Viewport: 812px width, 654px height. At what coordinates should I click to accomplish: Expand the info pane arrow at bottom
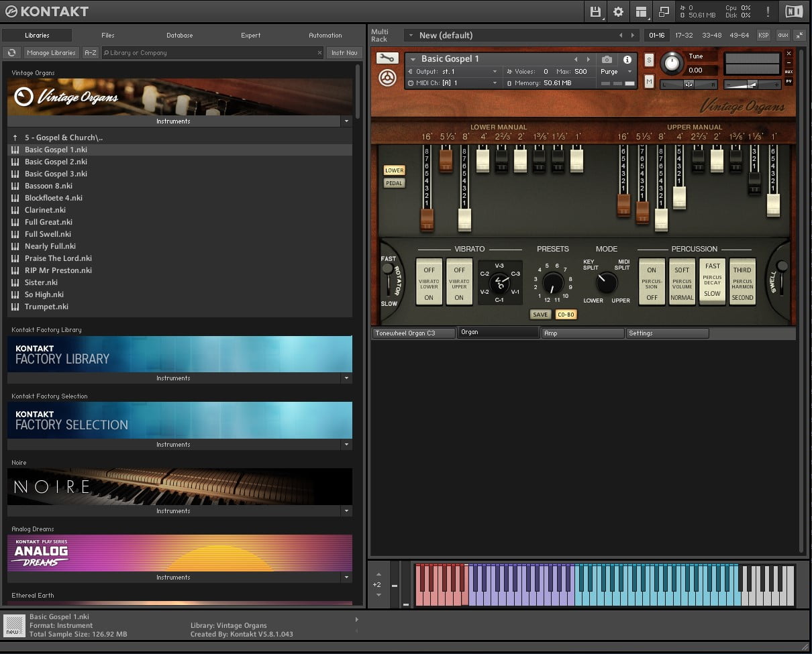[x=356, y=619]
